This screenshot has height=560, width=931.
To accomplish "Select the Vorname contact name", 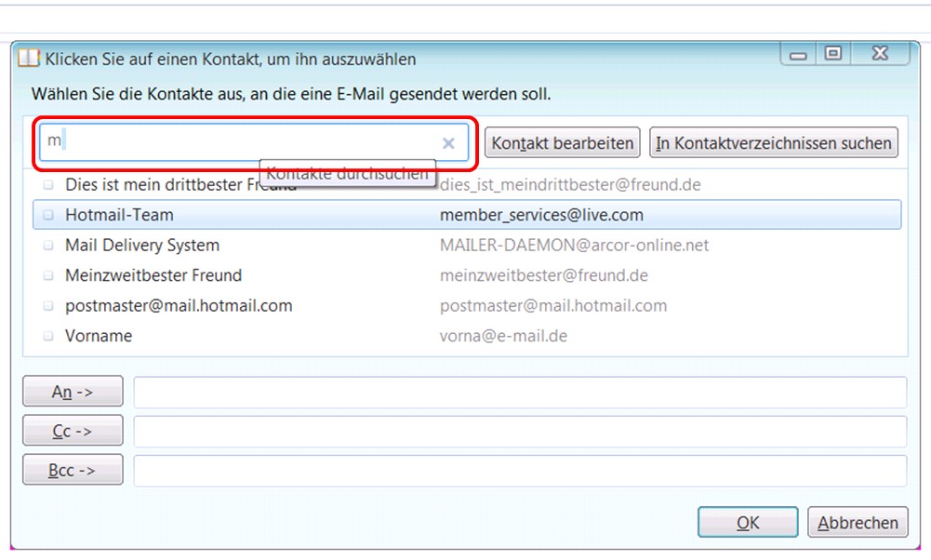I will tap(99, 336).
